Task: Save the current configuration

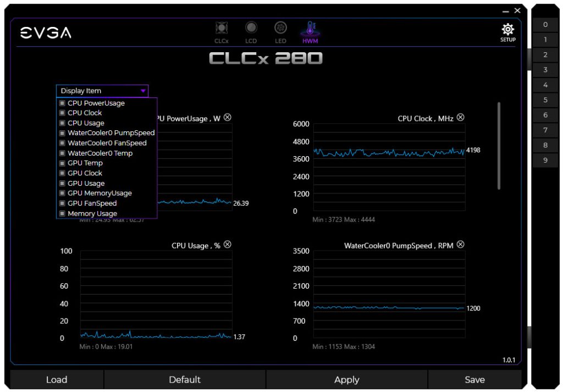Action: (x=474, y=379)
